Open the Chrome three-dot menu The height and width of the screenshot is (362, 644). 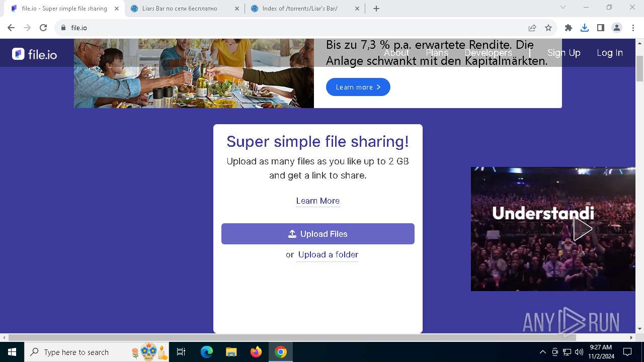[632, 28]
